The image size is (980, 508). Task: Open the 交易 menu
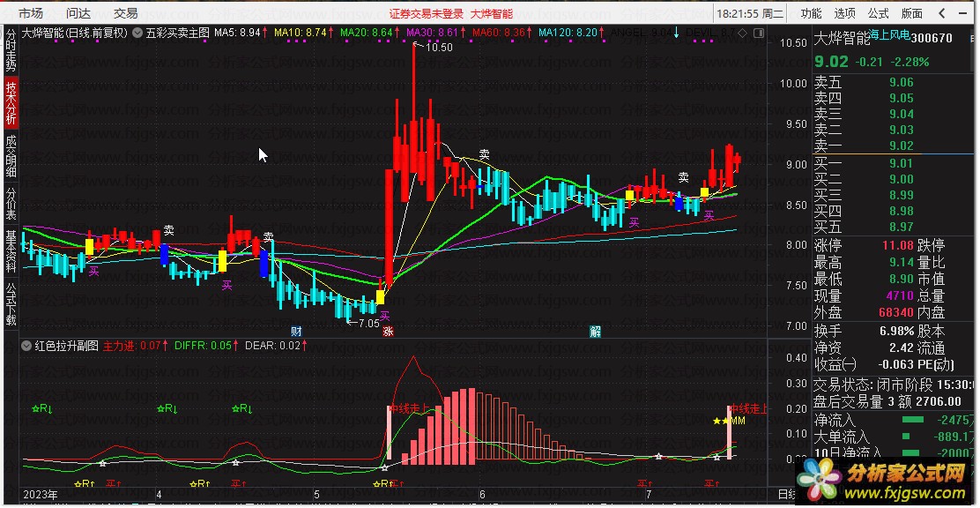[x=125, y=13]
